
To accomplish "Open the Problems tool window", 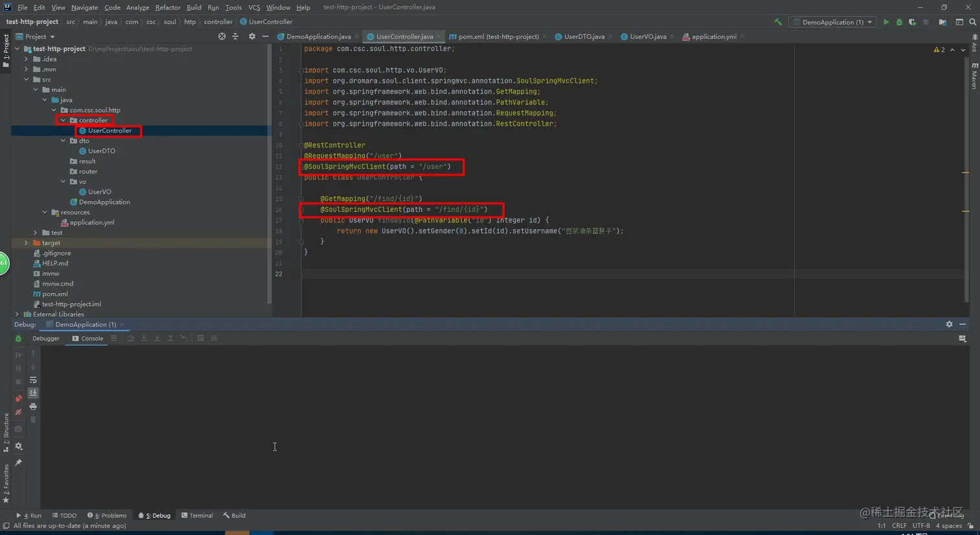I will pyautogui.click(x=107, y=516).
